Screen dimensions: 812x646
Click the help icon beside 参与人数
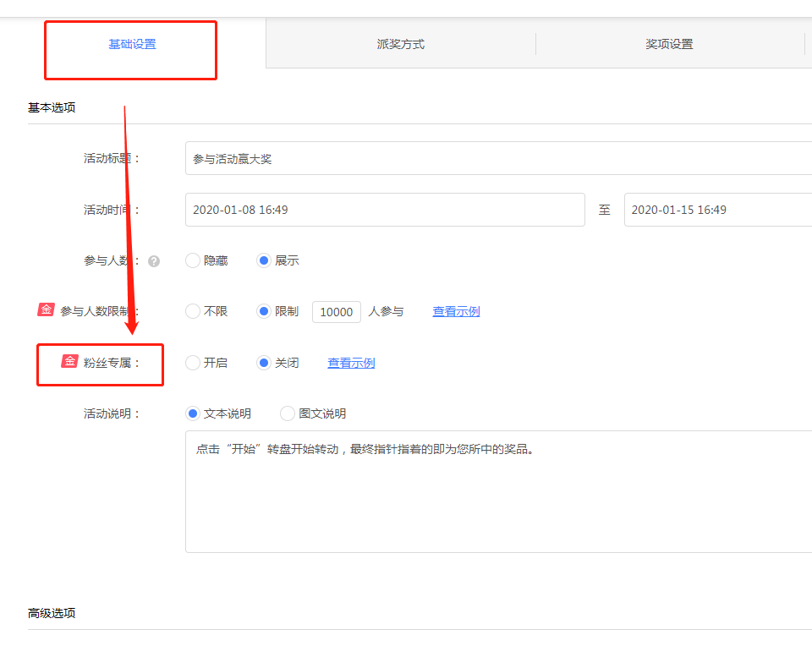point(154,261)
